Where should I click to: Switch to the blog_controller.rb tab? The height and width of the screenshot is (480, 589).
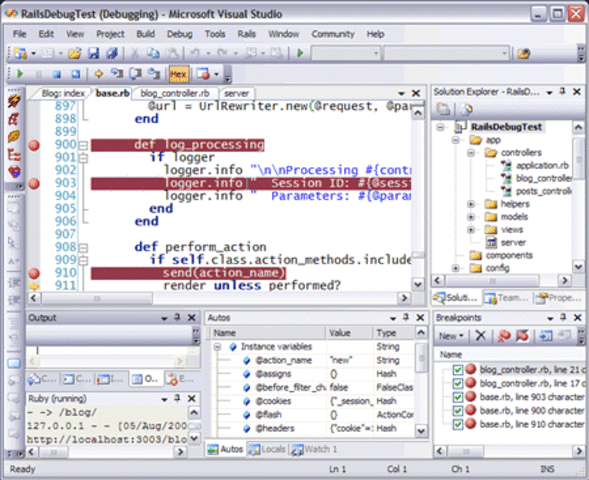tap(175, 93)
